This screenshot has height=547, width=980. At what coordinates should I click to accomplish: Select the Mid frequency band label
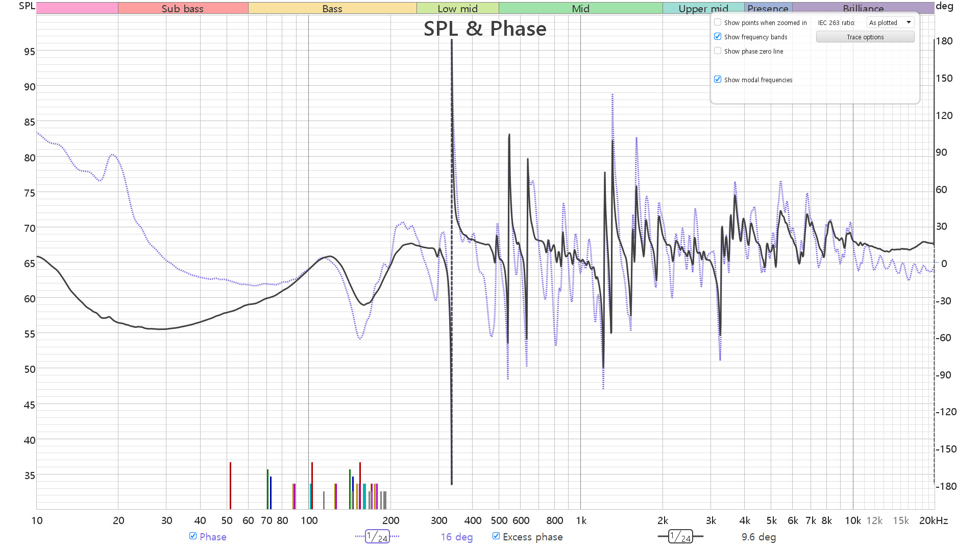click(x=581, y=8)
